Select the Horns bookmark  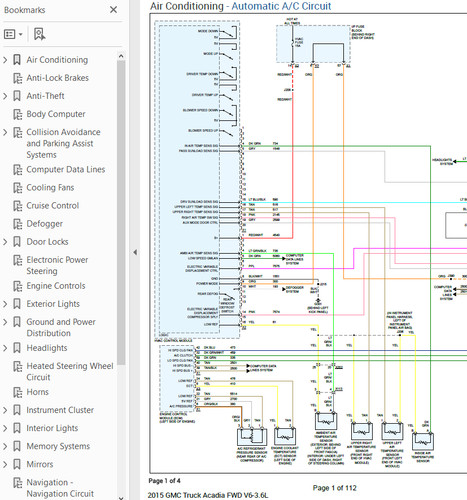coord(38,392)
